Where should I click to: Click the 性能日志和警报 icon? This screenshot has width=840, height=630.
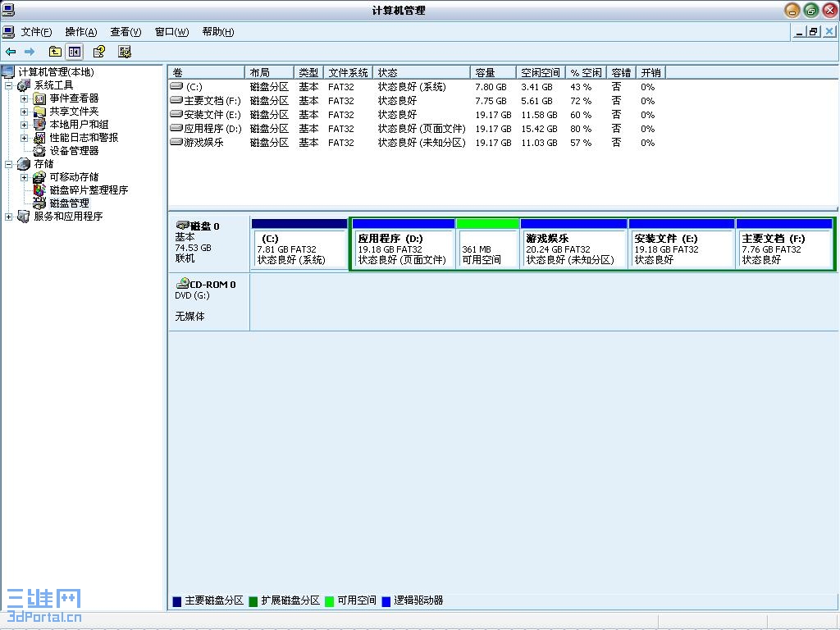[39, 138]
